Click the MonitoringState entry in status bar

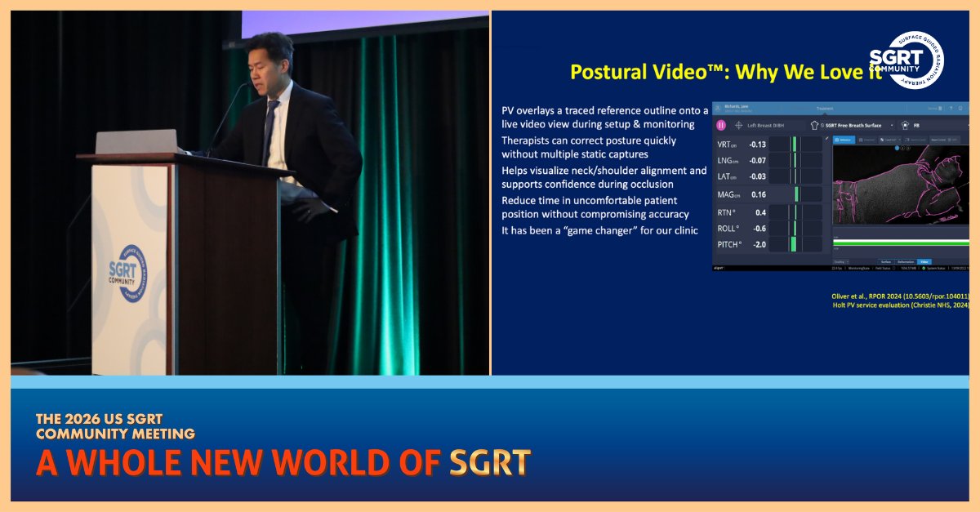[x=858, y=268]
